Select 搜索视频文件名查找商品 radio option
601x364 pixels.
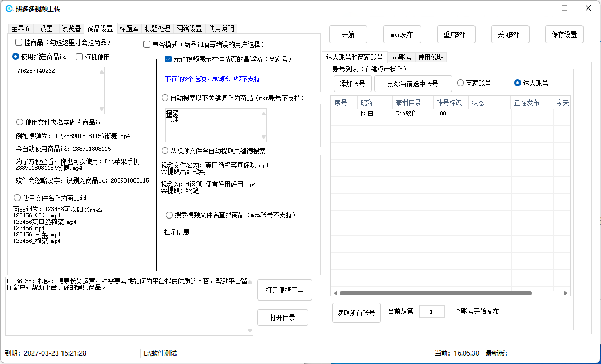click(x=169, y=215)
